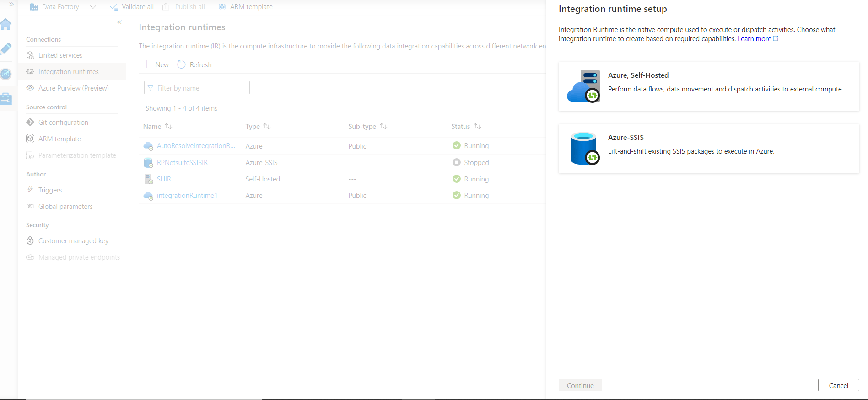Viewport: 868px width, 400px height.
Task: Open the RPNetsuiteSSISIR runtime link
Action: [182, 163]
